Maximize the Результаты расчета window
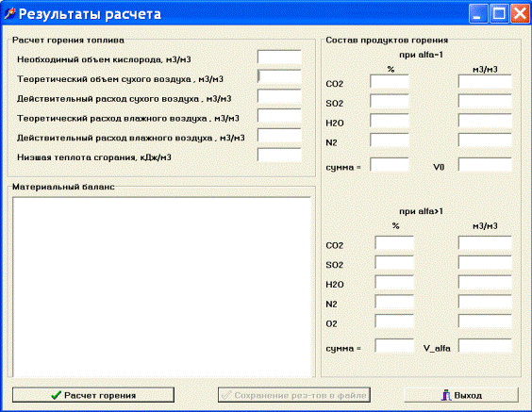Image resolution: width=532 pixels, height=412 pixels. coord(499,14)
